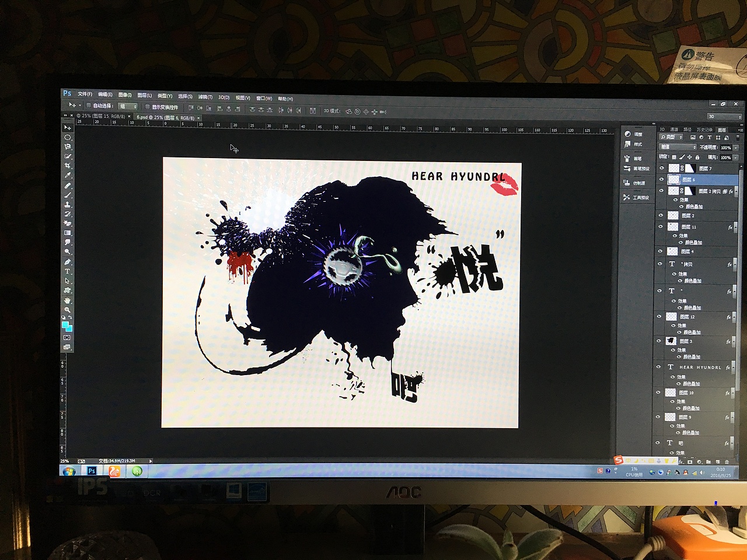Click the taskbar clock showing 0:10

[x=721, y=473]
